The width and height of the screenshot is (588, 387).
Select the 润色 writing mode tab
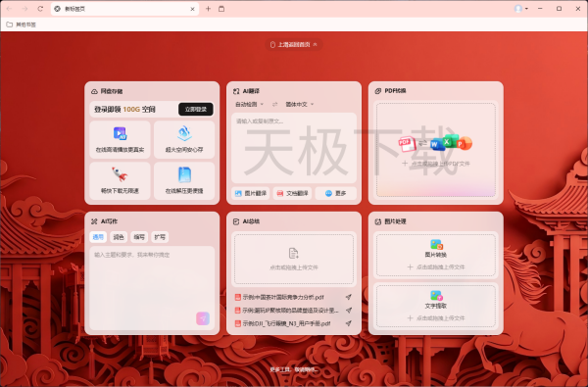coord(119,237)
